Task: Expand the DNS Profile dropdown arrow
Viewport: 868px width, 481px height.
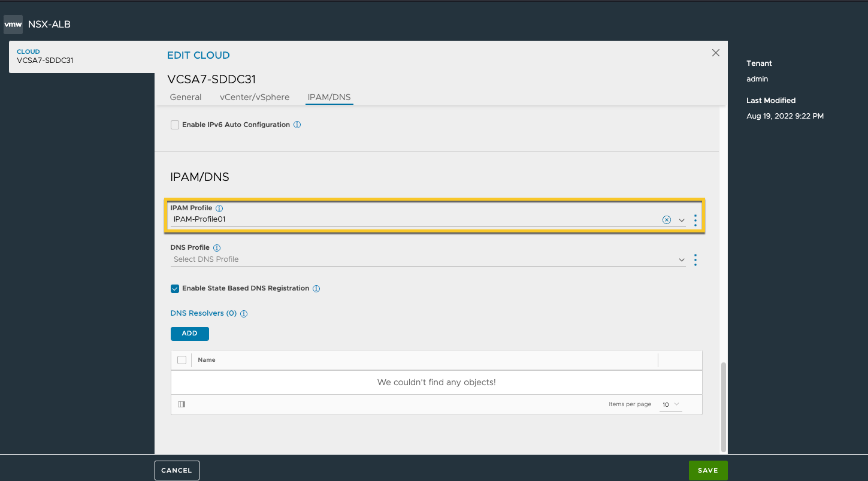Action: (x=682, y=259)
